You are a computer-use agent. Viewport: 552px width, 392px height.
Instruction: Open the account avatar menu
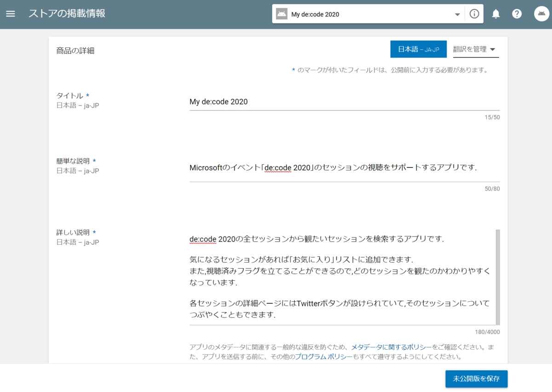point(541,14)
